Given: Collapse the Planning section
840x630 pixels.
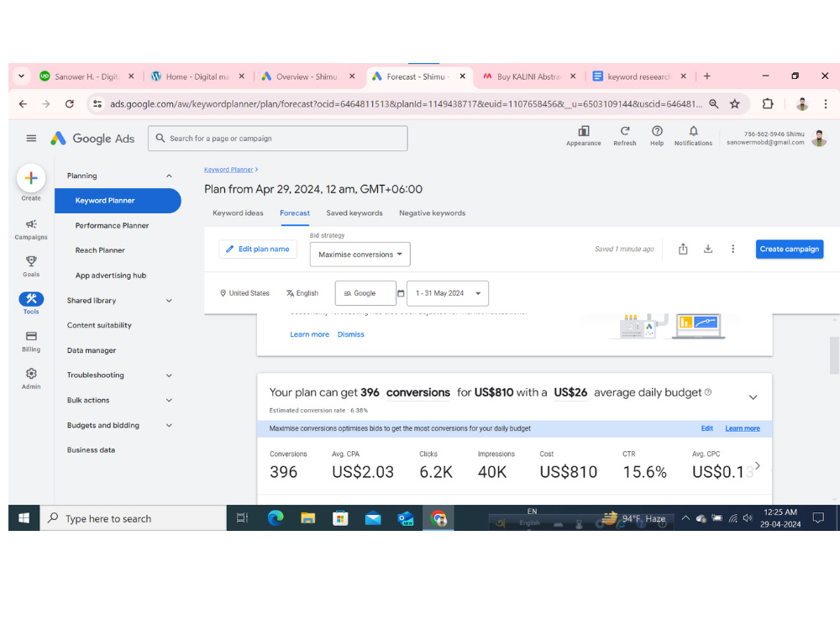Looking at the screenshot, I should (169, 176).
